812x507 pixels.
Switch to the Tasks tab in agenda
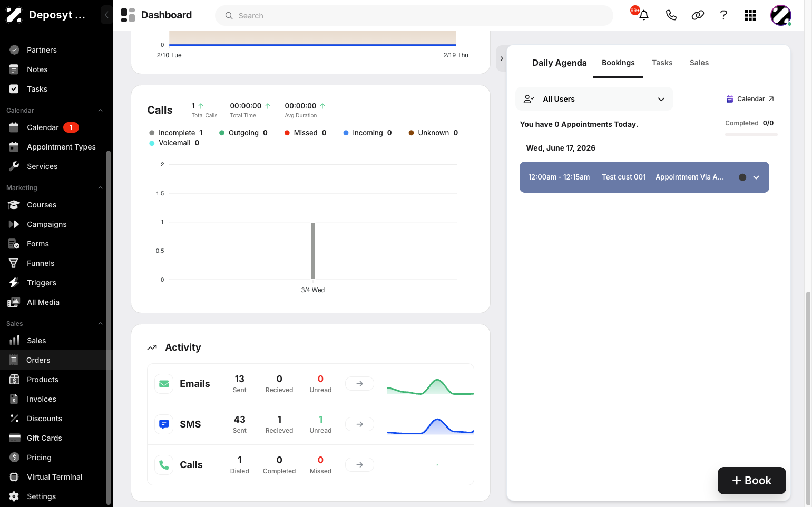tap(662, 63)
